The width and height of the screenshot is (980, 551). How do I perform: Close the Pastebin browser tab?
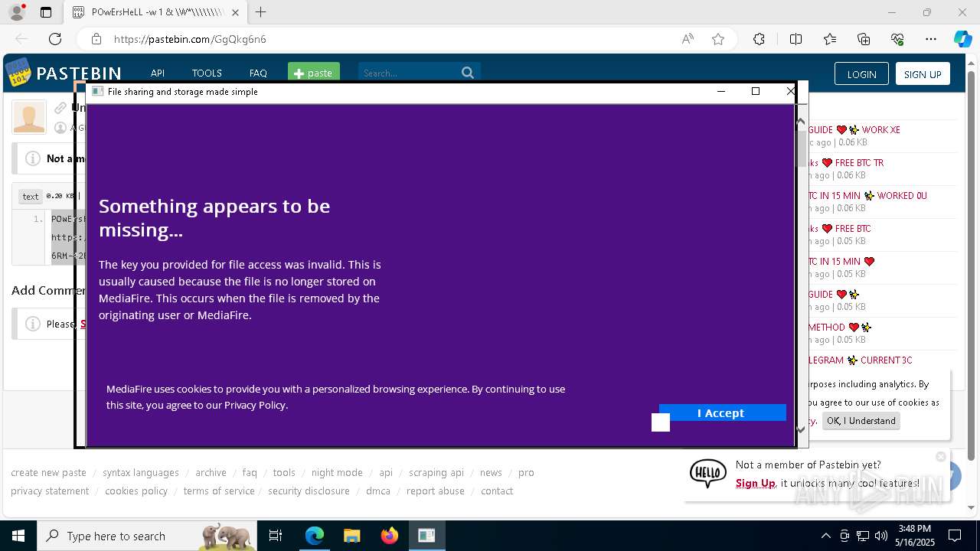(x=235, y=12)
